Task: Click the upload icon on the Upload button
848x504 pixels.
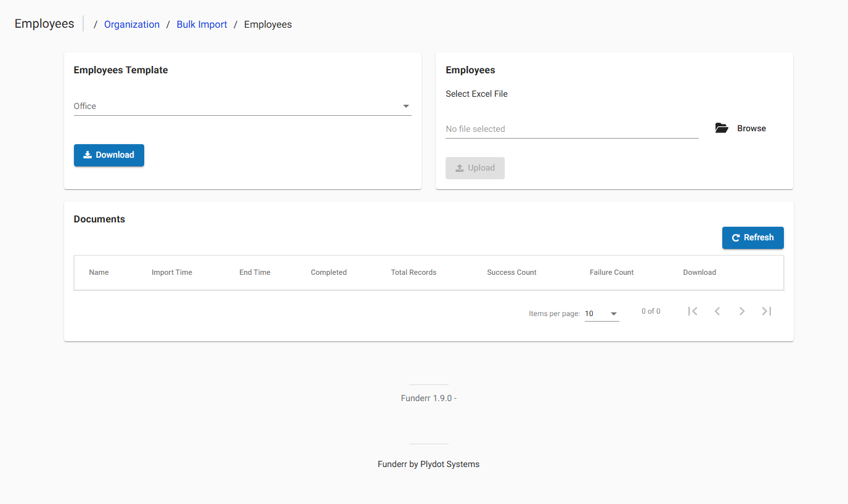Action: 459,168
